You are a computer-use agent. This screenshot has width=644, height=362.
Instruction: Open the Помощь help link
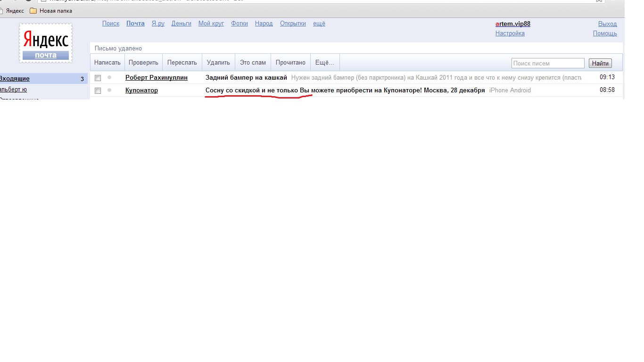(x=605, y=33)
